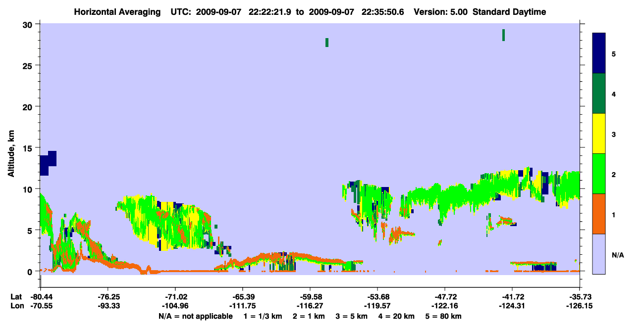Click the small green mark near 28 km above -59.58
The image size is (644, 330).
(327, 43)
